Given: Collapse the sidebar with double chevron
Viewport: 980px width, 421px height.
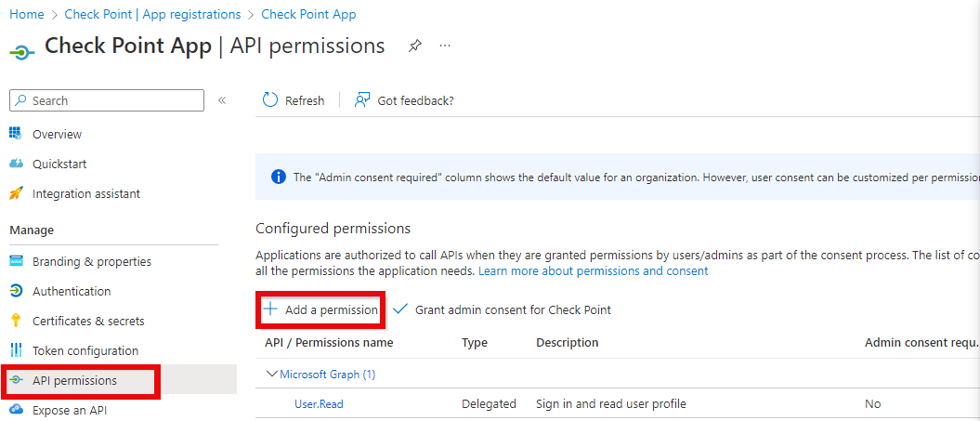Looking at the screenshot, I should [x=222, y=100].
